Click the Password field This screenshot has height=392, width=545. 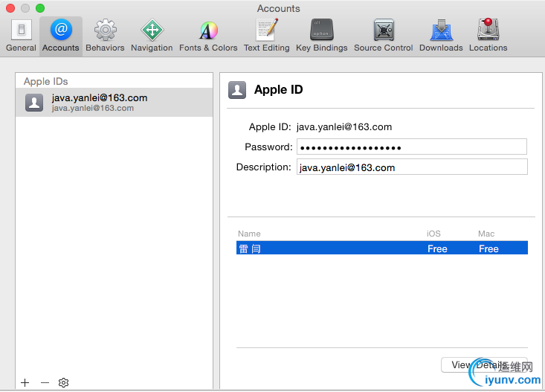(x=411, y=147)
